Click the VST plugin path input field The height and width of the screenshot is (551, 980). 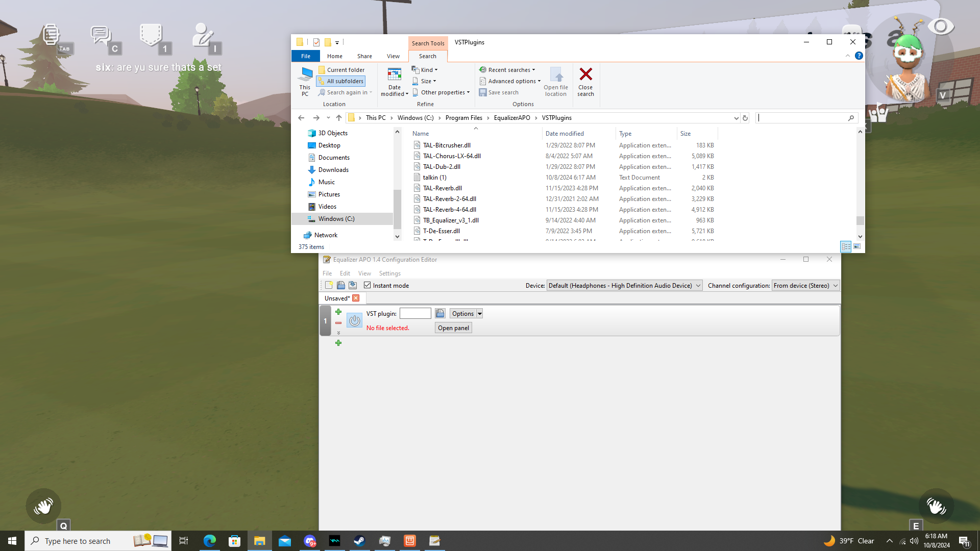coord(415,313)
